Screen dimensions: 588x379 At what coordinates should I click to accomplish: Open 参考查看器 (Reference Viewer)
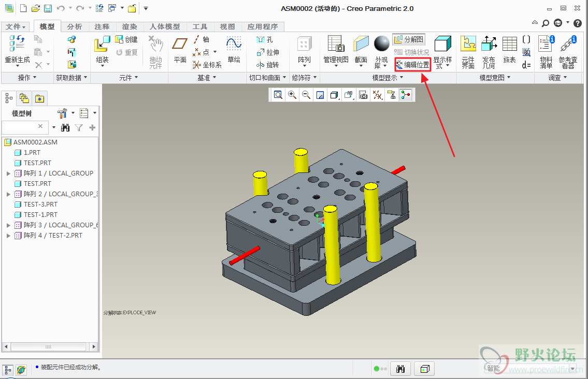[x=568, y=52]
